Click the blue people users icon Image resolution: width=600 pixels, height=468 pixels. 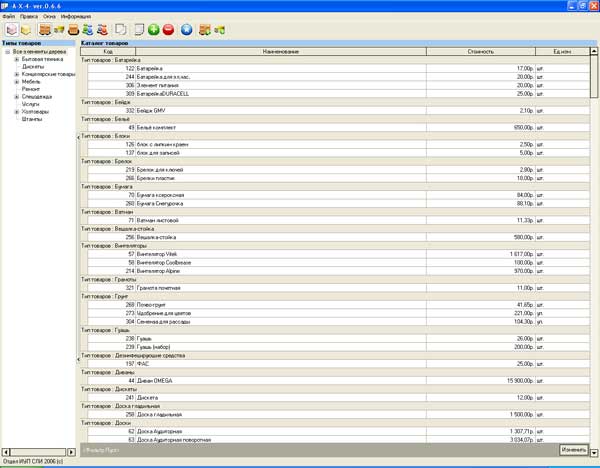point(87,30)
